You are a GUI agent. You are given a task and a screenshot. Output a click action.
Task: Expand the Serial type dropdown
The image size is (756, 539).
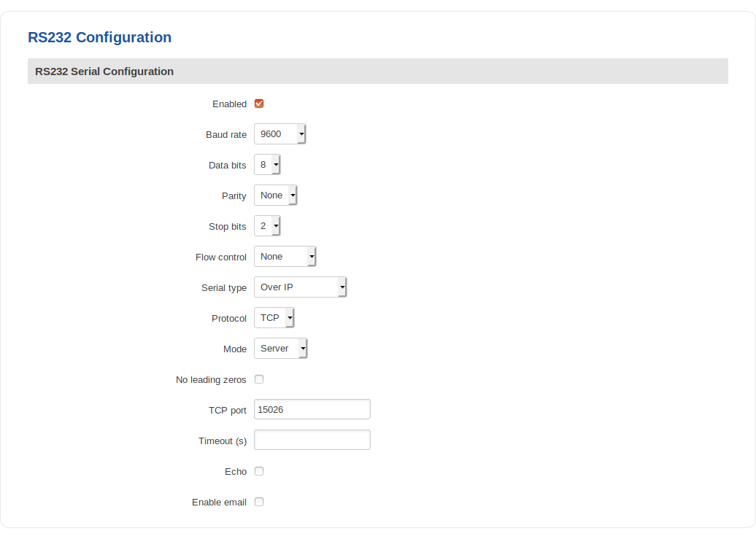pyautogui.click(x=300, y=287)
